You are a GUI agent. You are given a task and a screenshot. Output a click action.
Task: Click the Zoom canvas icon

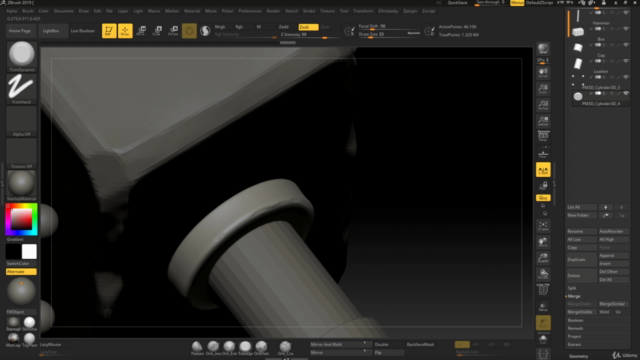(543, 89)
